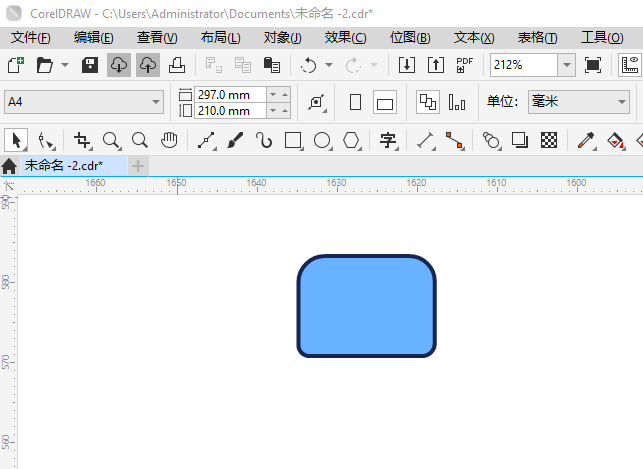Viewport: 643px width, 469px height.
Task: Open the Welcome home screen tab
Action: tap(10, 165)
